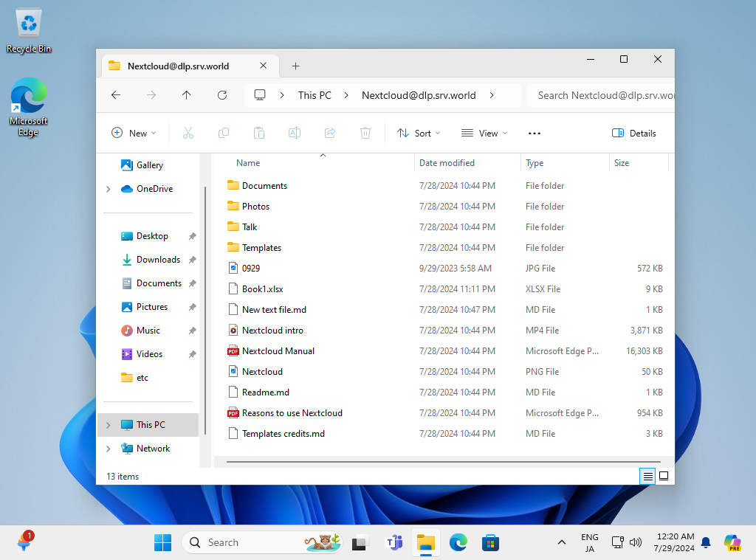This screenshot has width=756, height=560.
Task: Open the pinned Desktop folder
Action: point(152,235)
